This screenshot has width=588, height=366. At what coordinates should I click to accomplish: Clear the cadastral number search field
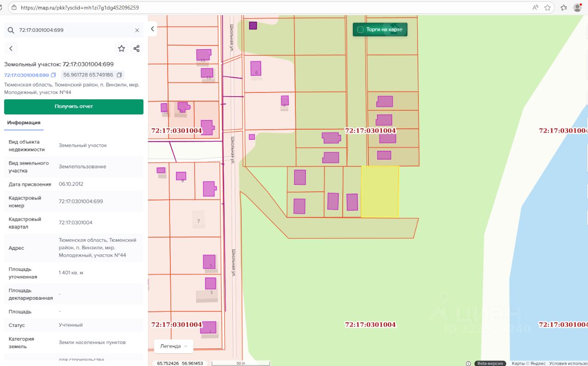pos(137,30)
